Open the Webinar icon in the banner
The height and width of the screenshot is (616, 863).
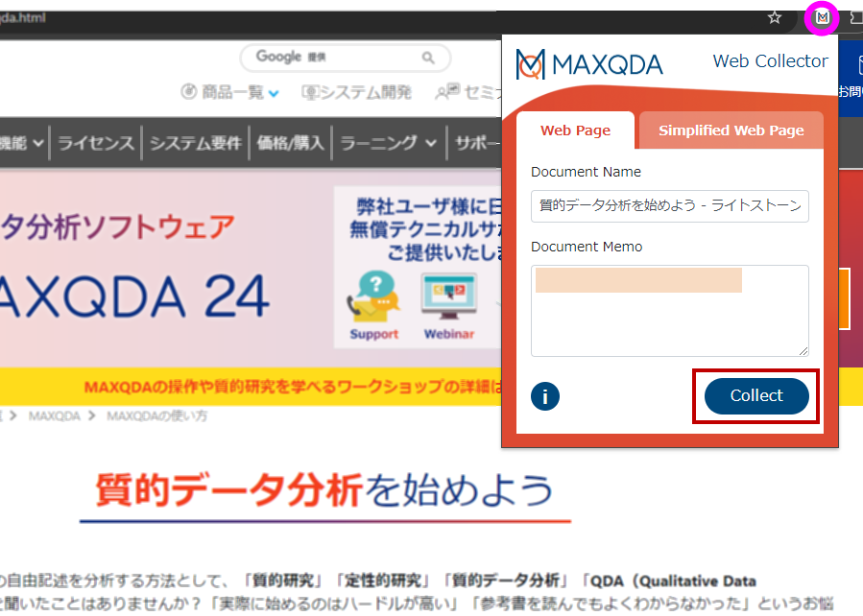coord(449,306)
